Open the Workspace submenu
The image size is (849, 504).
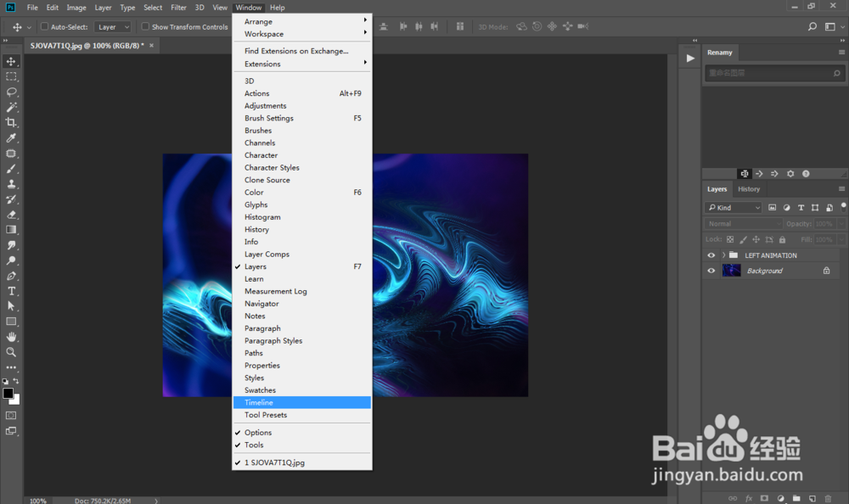302,34
